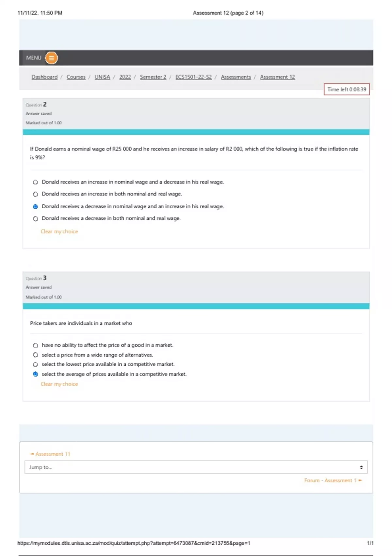Open the UNISA breadcrumb link

(x=102, y=77)
